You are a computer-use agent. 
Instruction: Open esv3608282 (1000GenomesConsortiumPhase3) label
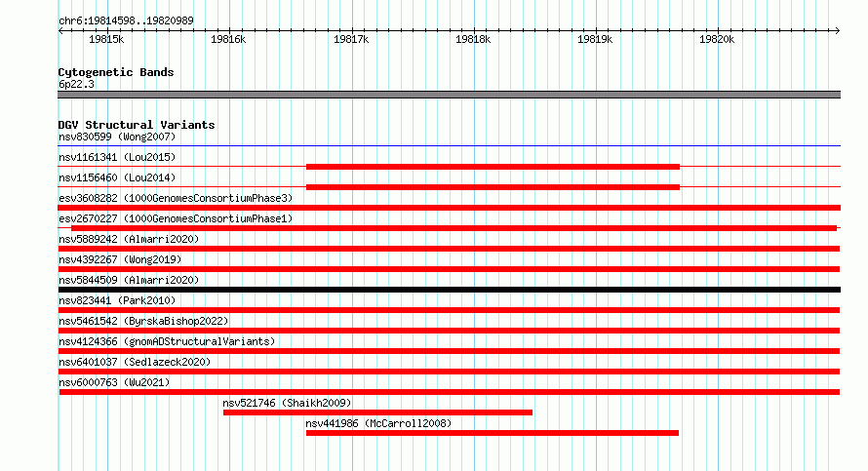(176, 198)
